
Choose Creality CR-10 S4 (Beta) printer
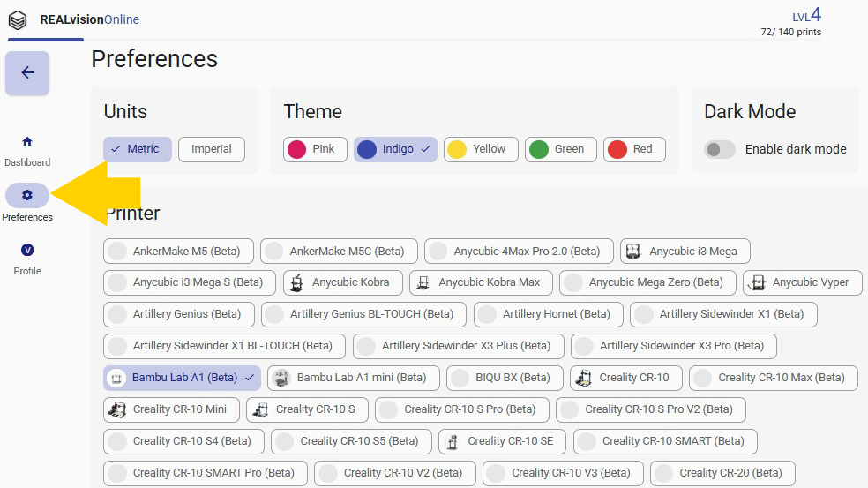coord(183,441)
